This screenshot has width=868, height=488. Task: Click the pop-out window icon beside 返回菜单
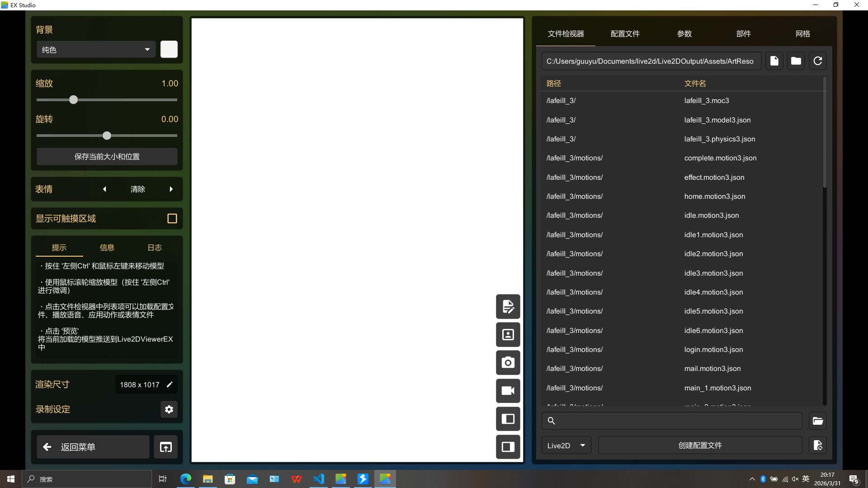tap(165, 447)
